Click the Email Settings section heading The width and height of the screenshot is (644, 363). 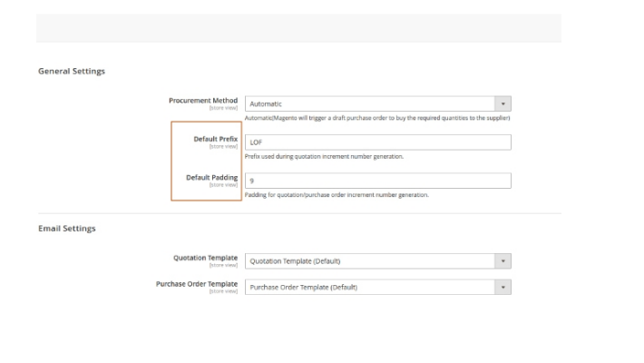click(67, 229)
